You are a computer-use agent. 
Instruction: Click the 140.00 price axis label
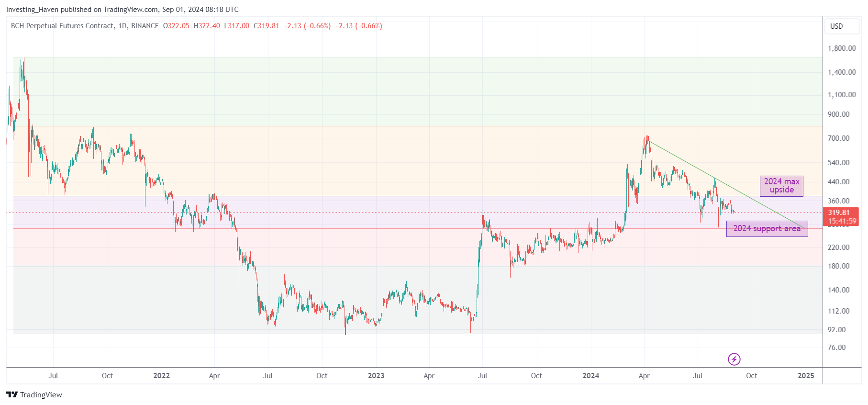(x=839, y=290)
